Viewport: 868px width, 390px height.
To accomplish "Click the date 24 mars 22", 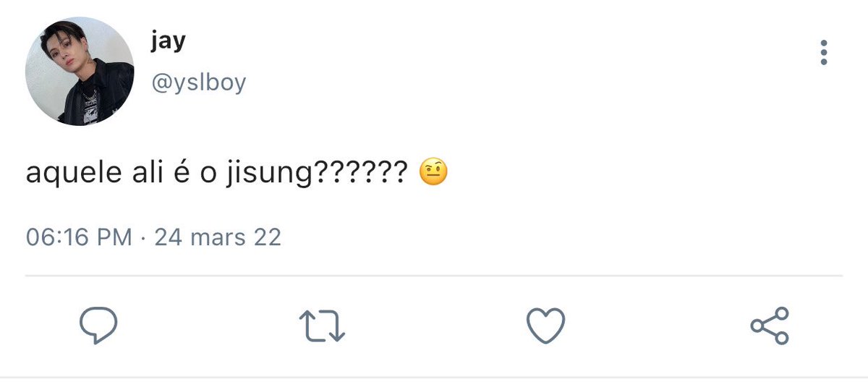I will (x=218, y=237).
